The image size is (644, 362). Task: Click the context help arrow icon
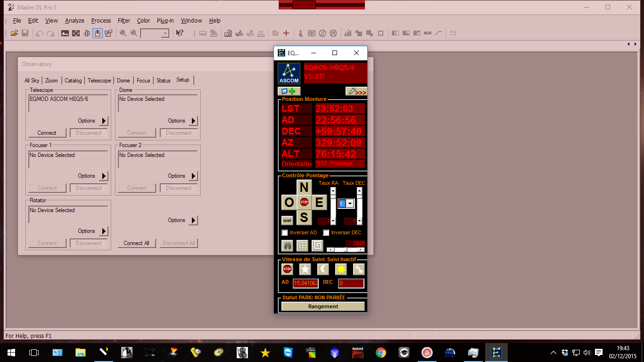pyautogui.click(x=180, y=33)
